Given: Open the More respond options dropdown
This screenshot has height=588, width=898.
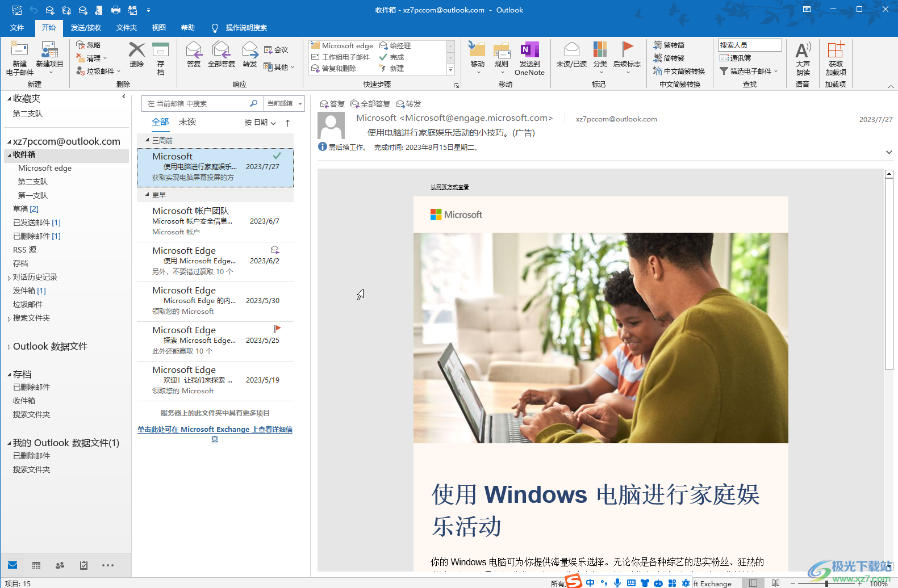Looking at the screenshot, I should point(279,67).
